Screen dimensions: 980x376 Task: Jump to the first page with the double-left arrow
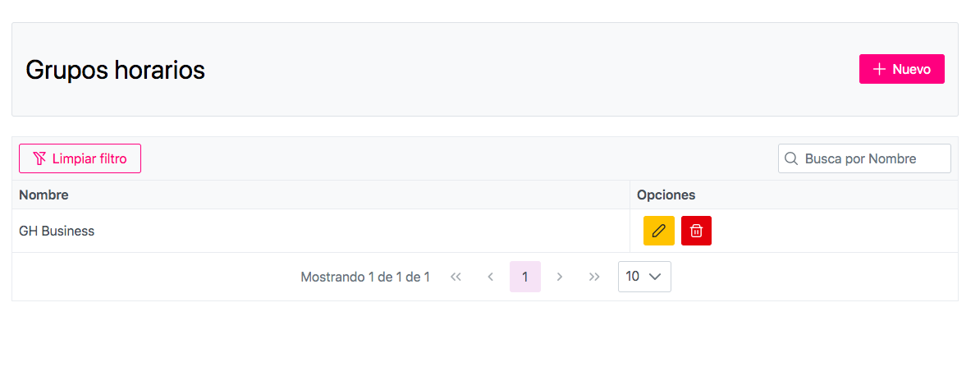[456, 277]
